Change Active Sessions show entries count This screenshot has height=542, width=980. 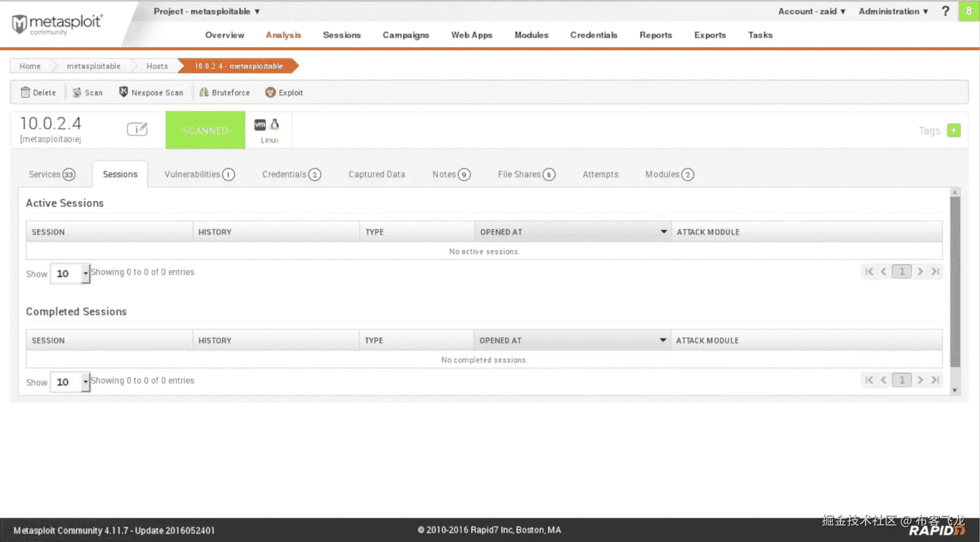pos(70,274)
